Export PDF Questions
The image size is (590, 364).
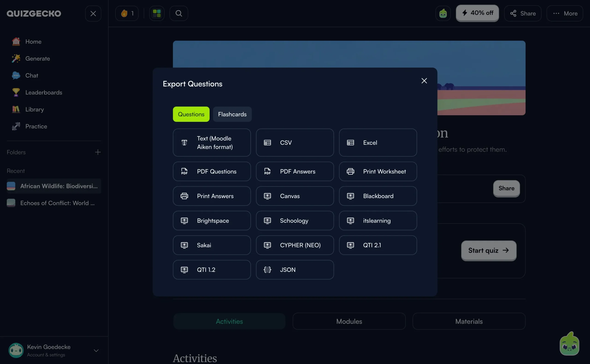[212, 171]
